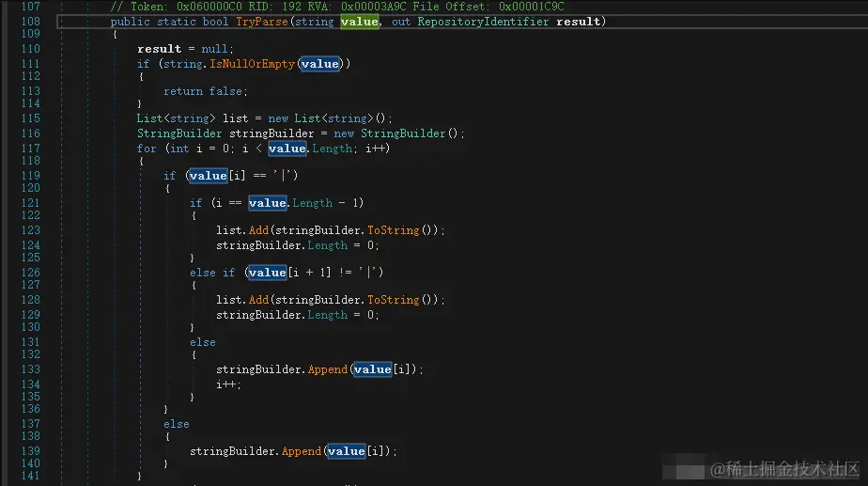868x486 pixels.
Task: Click the result parameter on line 108
Action: pyautogui.click(x=579, y=22)
